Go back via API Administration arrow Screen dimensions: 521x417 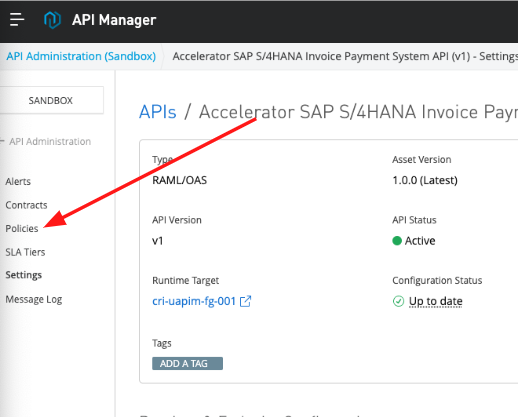click(2, 141)
